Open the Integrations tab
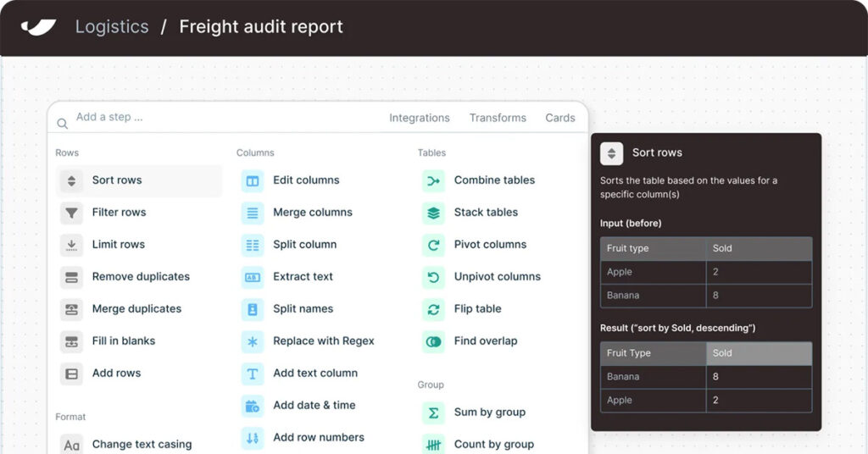 419,118
